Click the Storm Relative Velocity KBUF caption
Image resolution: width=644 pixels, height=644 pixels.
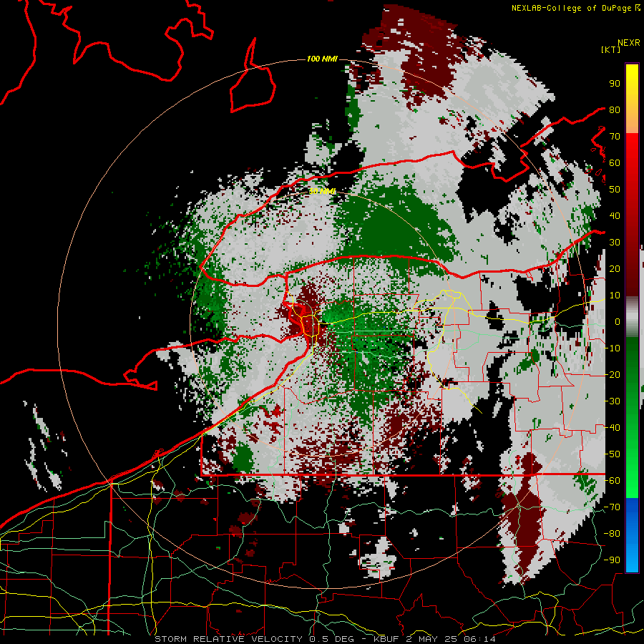click(x=325, y=639)
